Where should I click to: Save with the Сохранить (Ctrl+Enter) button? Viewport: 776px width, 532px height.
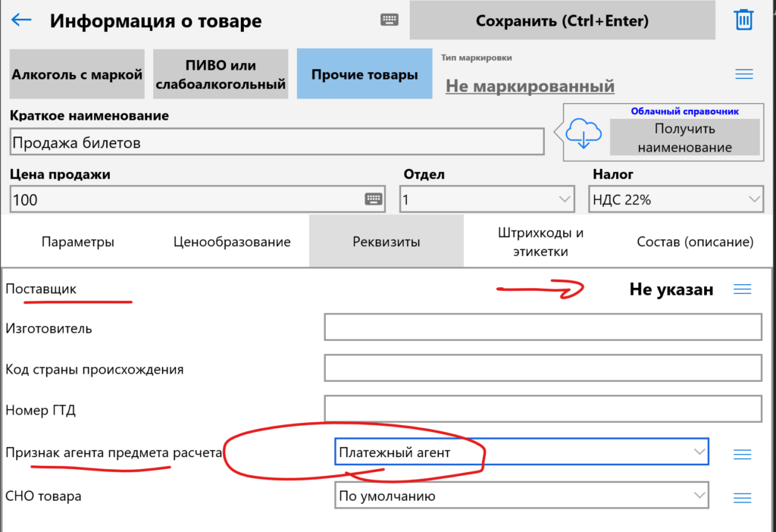click(562, 20)
